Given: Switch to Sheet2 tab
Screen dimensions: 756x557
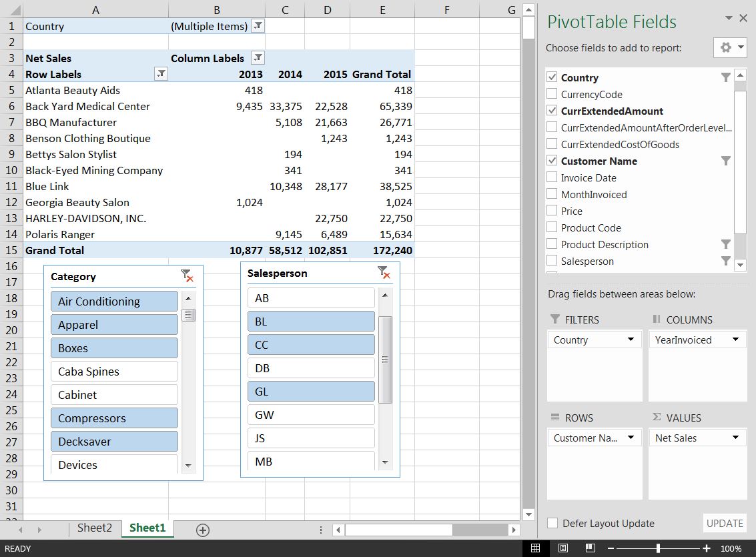Looking at the screenshot, I should tap(94, 528).
